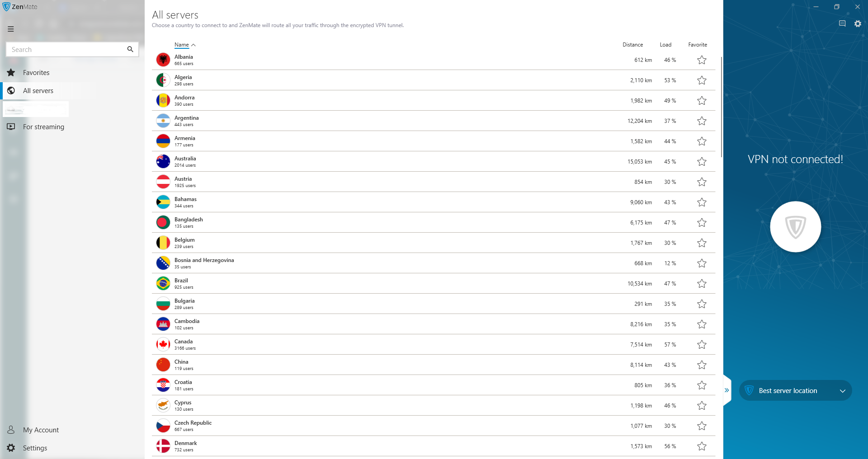The height and width of the screenshot is (459, 868).
Task: Click the ZenMate logo in title bar
Action: [x=20, y=7]
